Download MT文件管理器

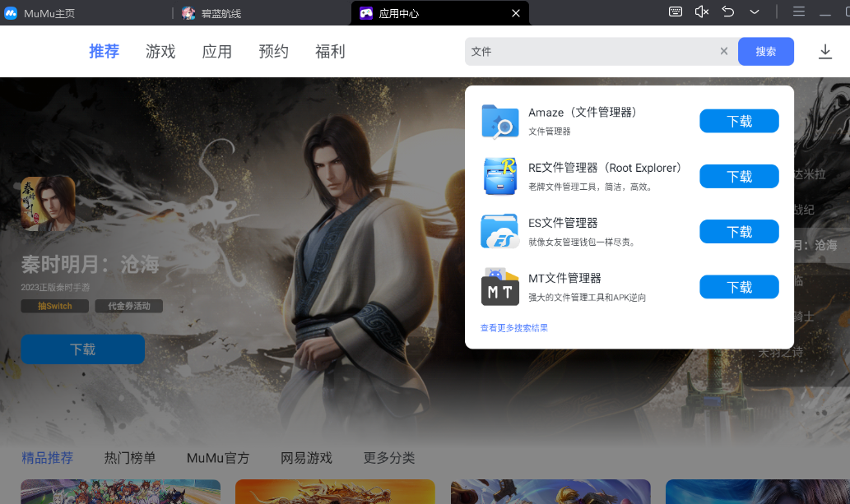[x=739, y=287]
